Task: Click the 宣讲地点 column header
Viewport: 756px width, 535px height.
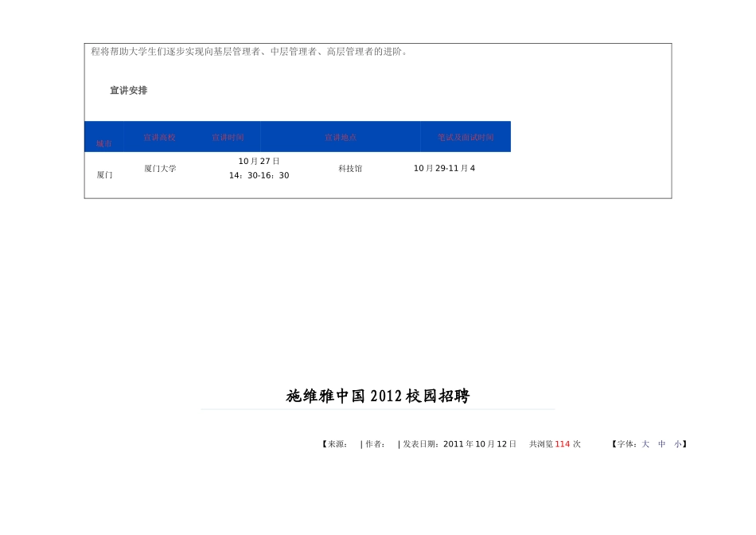Action: 341,138
